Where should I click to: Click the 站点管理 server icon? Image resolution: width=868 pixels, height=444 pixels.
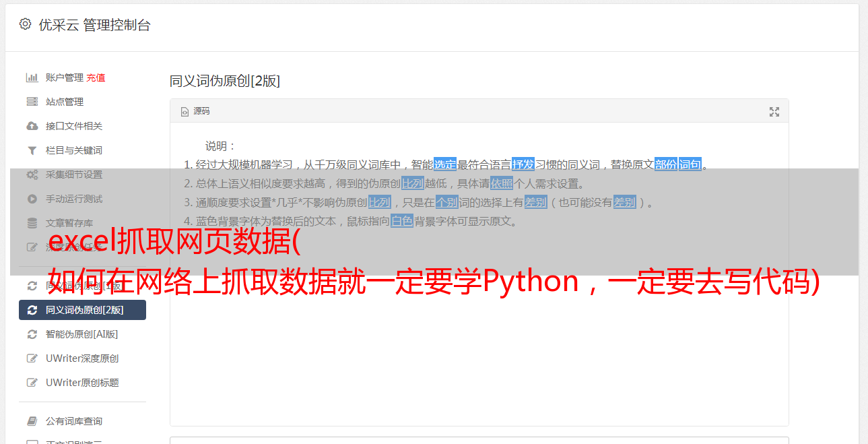pyautogui.click(x=32, y=102)
